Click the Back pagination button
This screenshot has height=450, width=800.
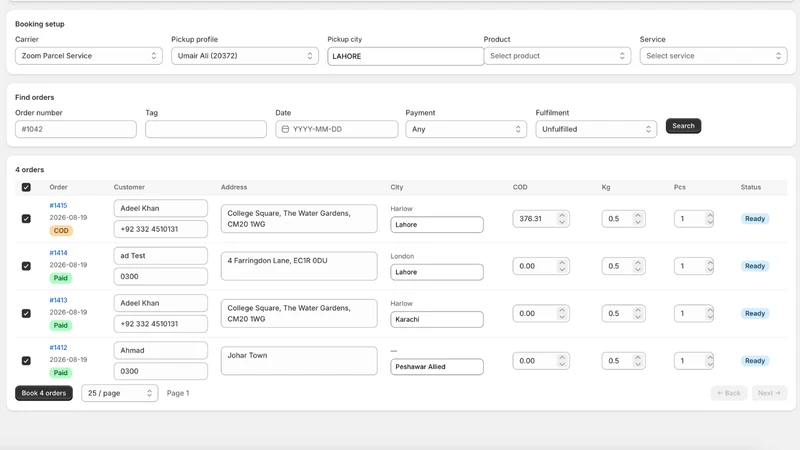(729, 393)
